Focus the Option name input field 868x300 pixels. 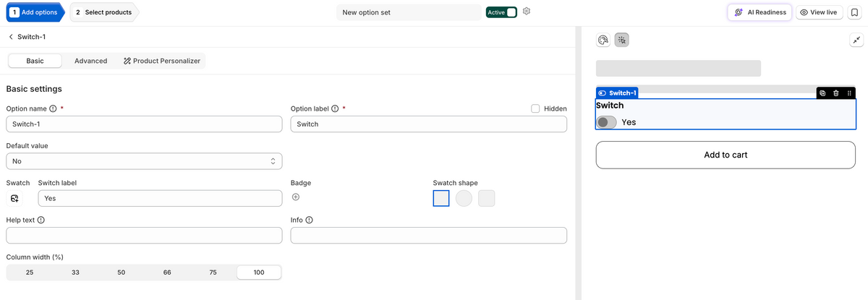coord(144,124)
